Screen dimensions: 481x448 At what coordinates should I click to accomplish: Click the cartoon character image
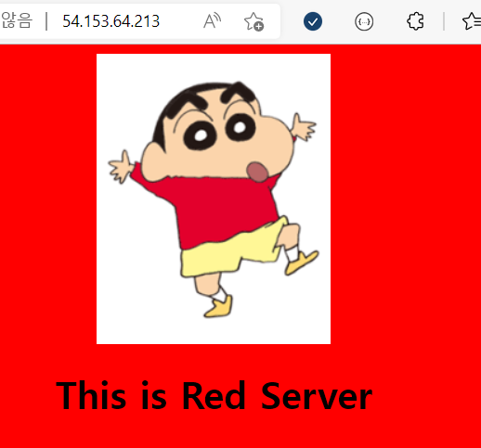coord(214,198)
